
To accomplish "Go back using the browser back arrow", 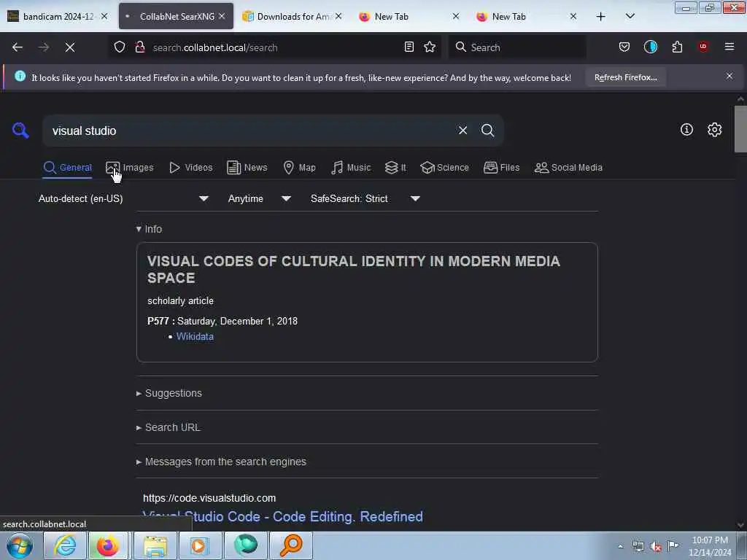I will [18, 47].
